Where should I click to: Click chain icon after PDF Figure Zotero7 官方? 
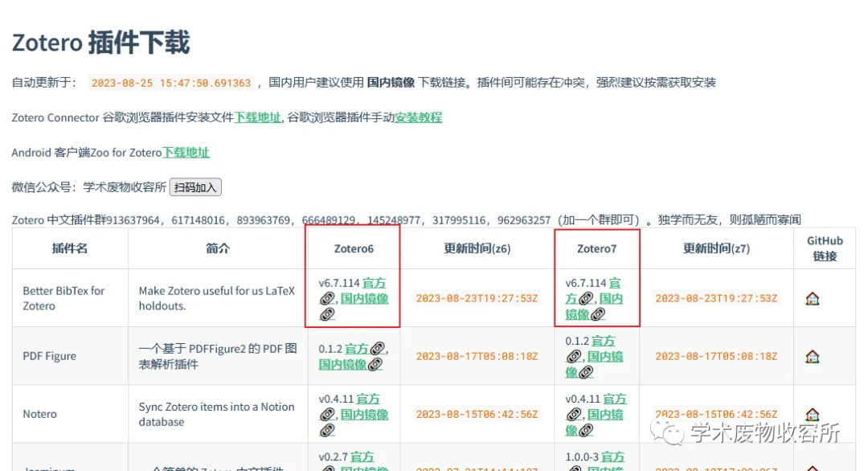click(x=574, y=356)
